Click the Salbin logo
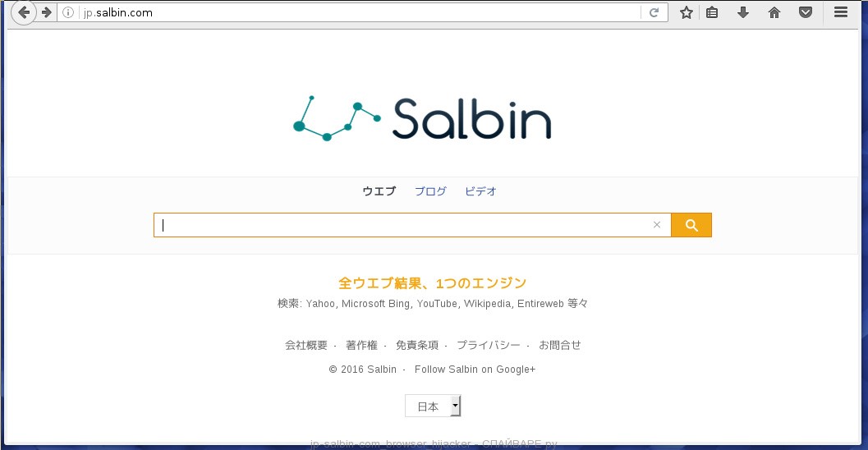The image size is (868, 450). pyautogui.click(x=422, y=118)
